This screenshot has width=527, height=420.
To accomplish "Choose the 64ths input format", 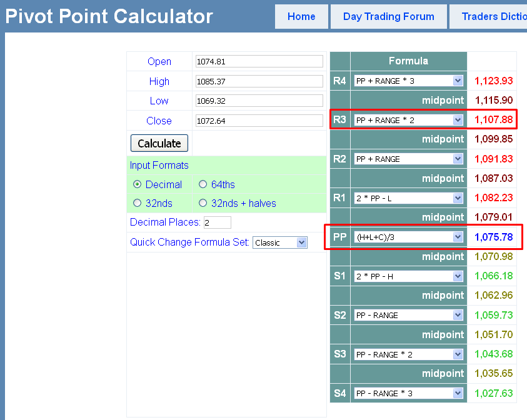I will click(x=203, y=184).
